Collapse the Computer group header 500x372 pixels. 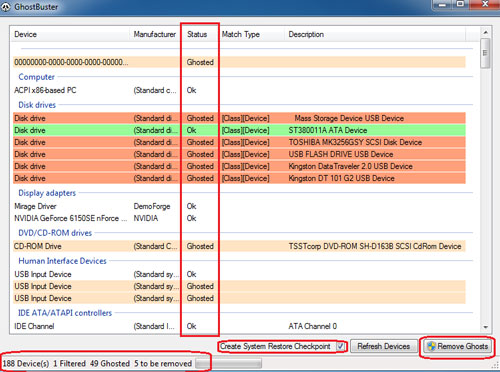point(36,77)
